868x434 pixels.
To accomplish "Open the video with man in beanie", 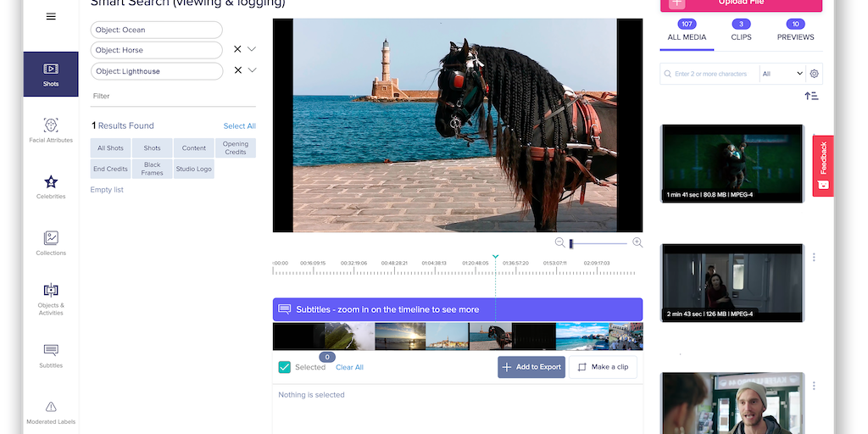I will (732, 403).
